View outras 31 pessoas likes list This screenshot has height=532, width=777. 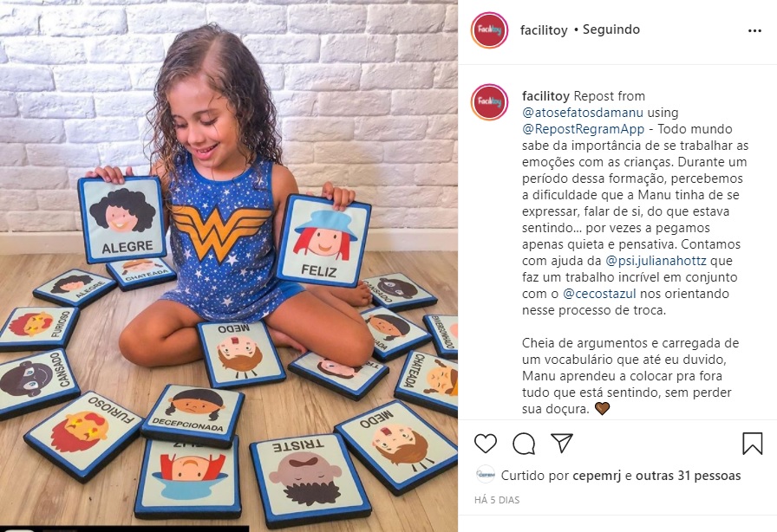[x=689, y=476]
